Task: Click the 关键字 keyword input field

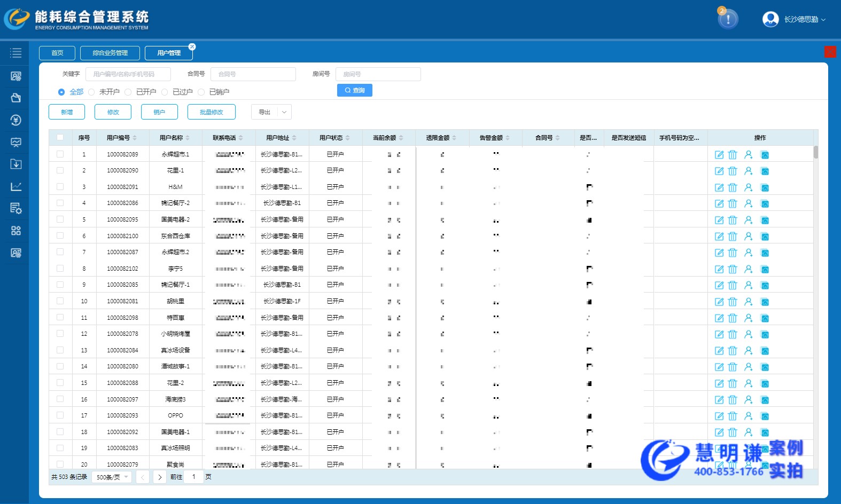Action: (x=128, y=74)
